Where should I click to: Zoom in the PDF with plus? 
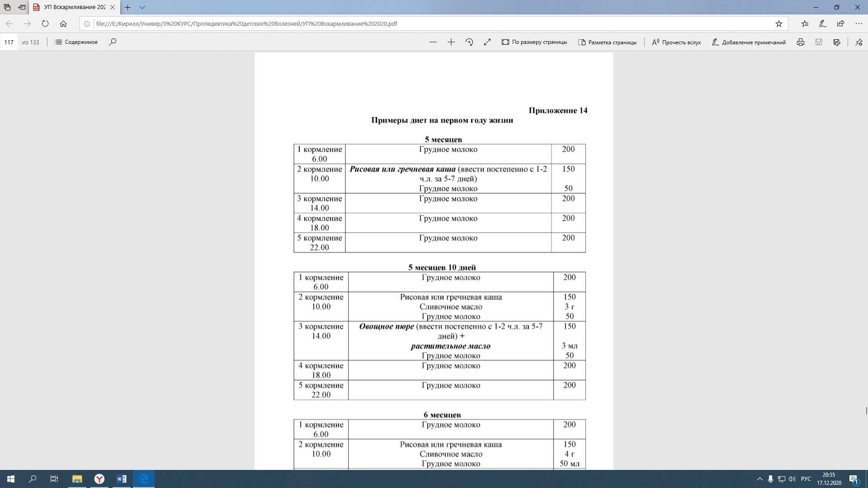[x=451, y=42]
